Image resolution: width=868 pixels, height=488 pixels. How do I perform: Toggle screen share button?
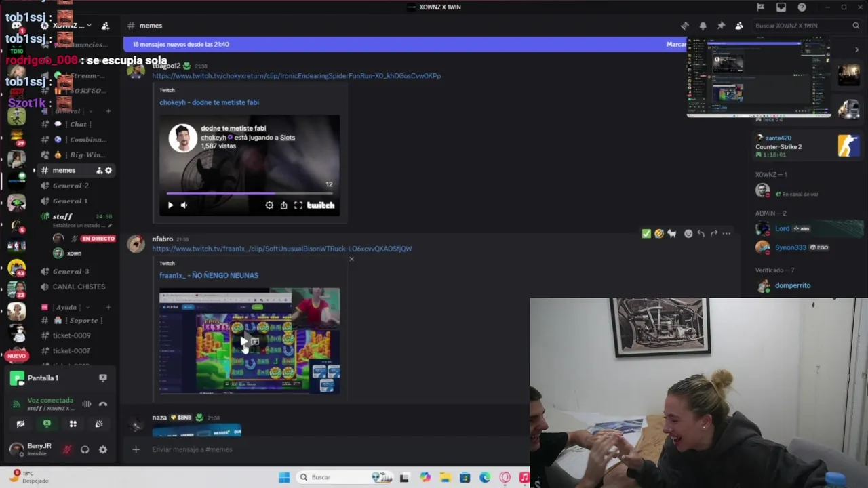point(47,424)
